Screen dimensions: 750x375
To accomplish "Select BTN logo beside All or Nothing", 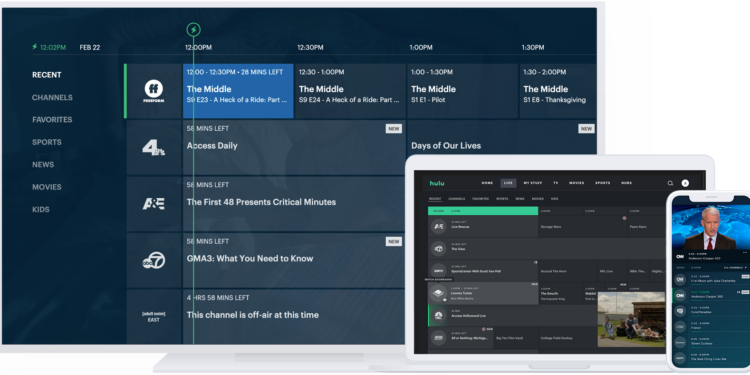I will tap(439, 338).
